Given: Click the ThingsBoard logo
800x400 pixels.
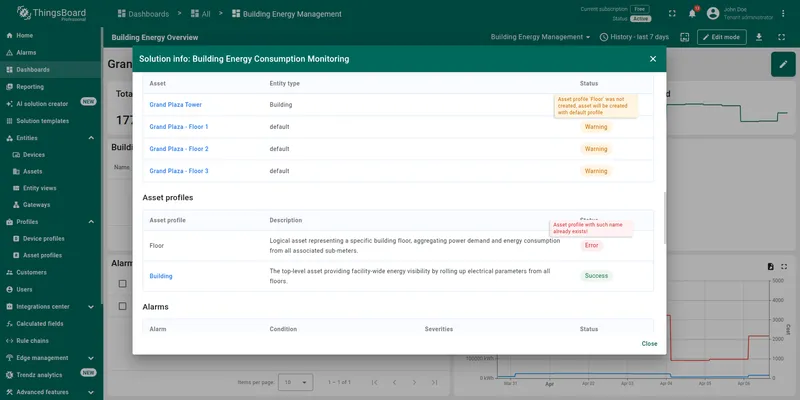Looking at the screenshot, I should [x=52, y=14].
